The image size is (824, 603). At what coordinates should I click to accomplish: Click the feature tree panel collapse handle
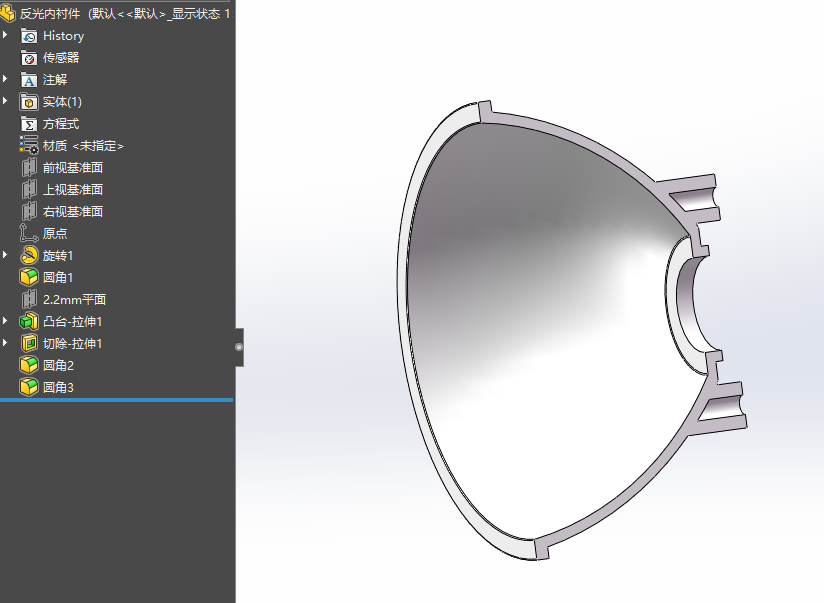(x=239, y=347)
